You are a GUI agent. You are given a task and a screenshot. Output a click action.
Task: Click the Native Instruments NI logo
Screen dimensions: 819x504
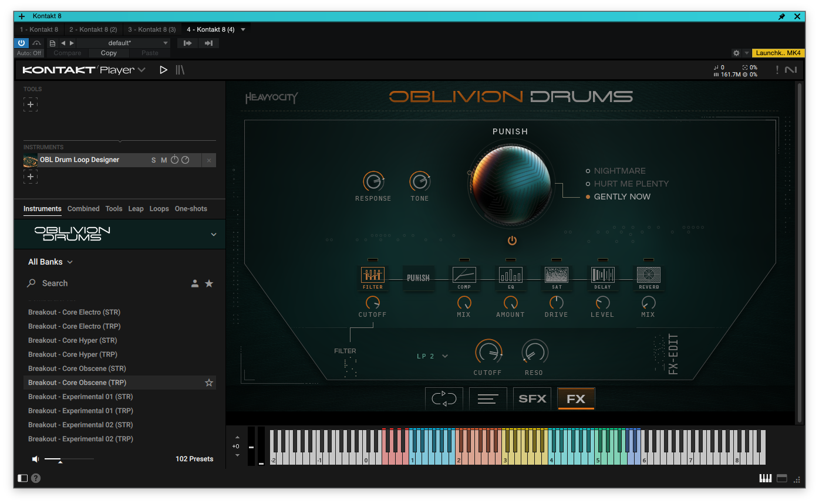tap(791, 70)
